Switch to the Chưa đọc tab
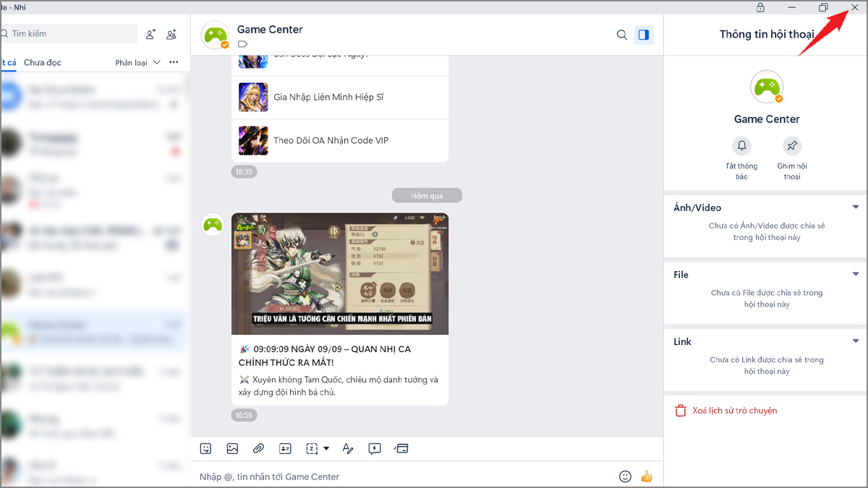 (x=43, y=63)
